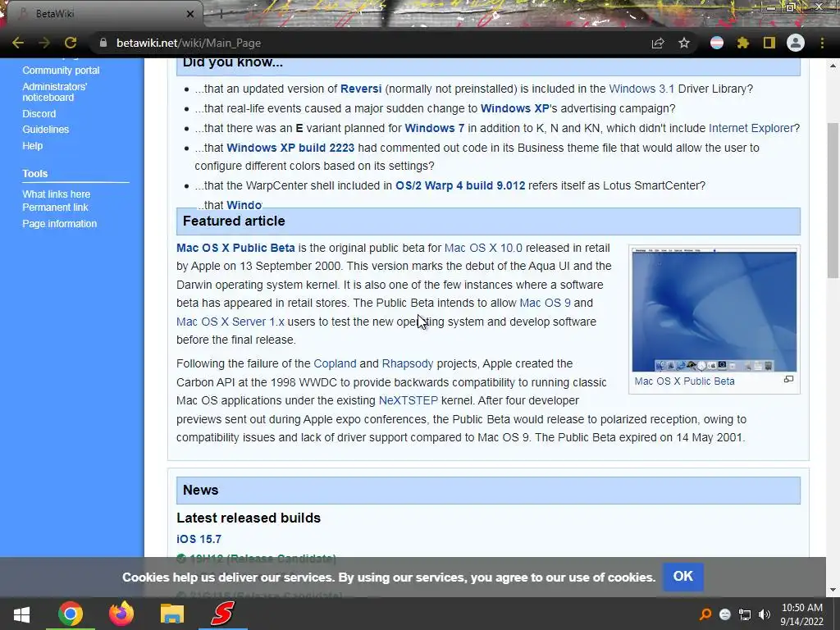Image resolution: width=840 pixels, height=630 pixels.
Task: Open the Mac OS X Public Beta thumbnail
Action: point(714,310)
